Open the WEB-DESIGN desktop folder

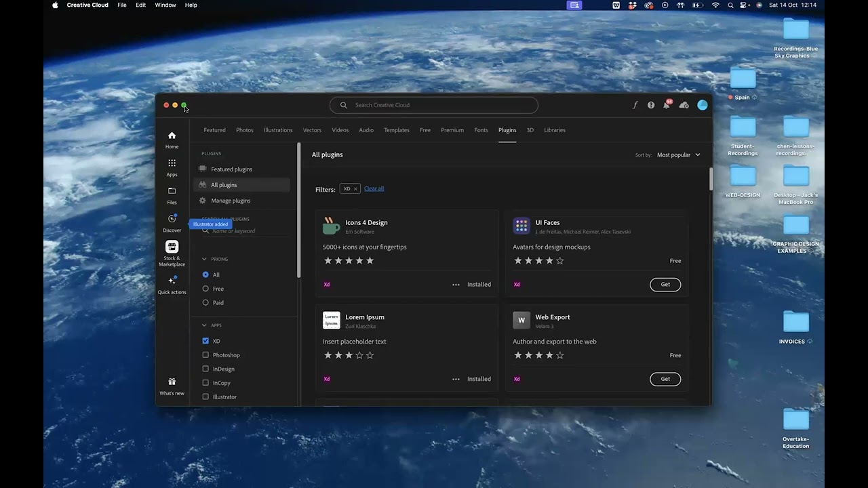point(743,182)
